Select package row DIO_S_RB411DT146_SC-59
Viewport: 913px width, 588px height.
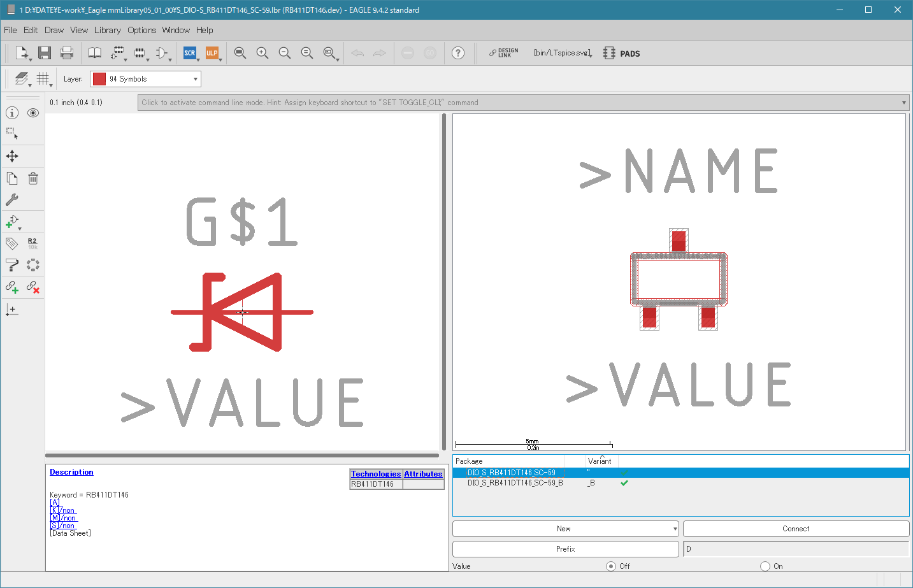[x=680, y=473]
